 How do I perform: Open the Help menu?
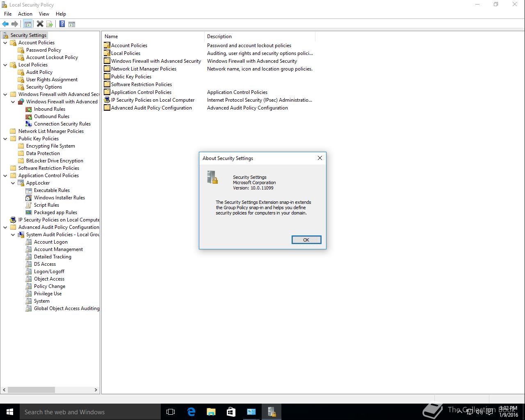point(61,14)
